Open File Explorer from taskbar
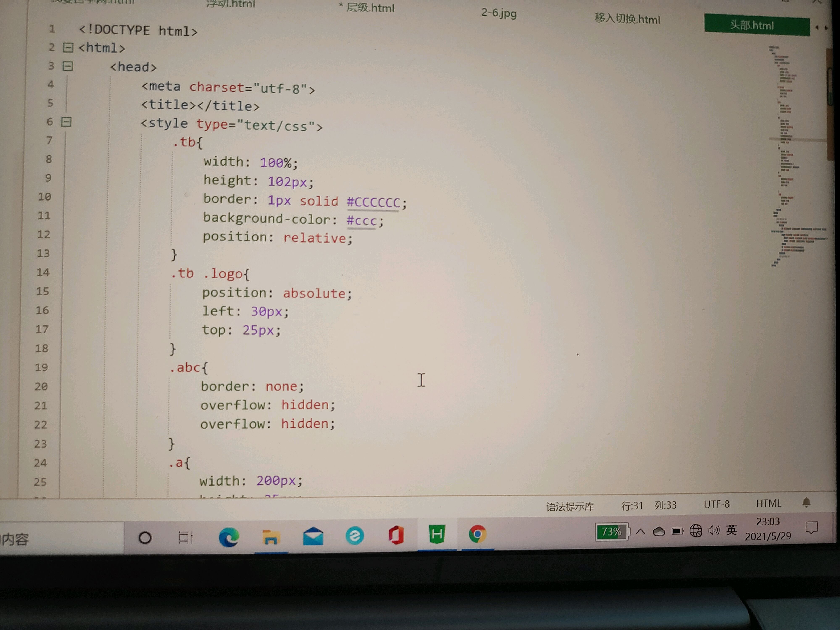840x630 pixels. pyautogui.click(x=271, y=537)
